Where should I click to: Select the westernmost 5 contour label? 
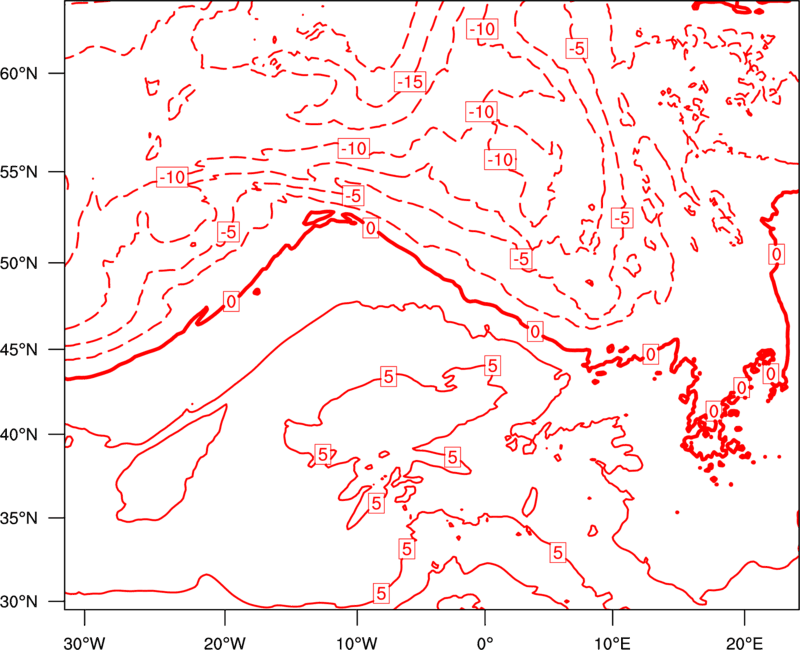[x=322, y=454]
